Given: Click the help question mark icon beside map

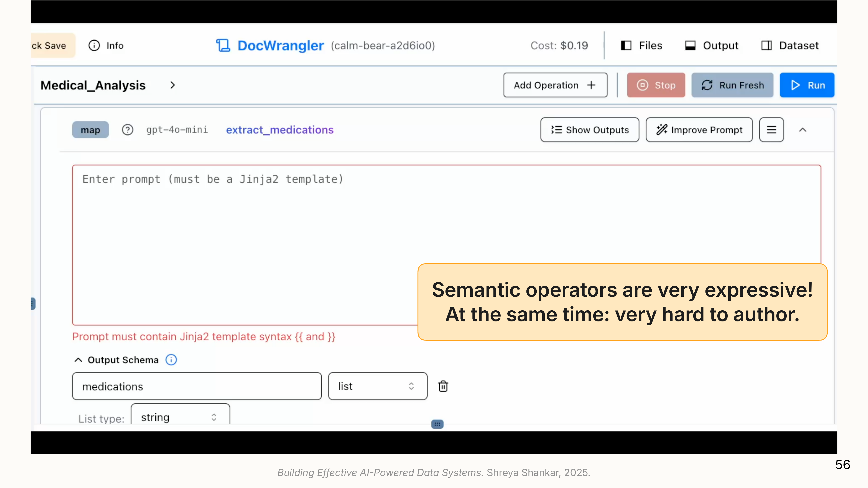Looking at the screenshot, I should click(x=127, y=130).
